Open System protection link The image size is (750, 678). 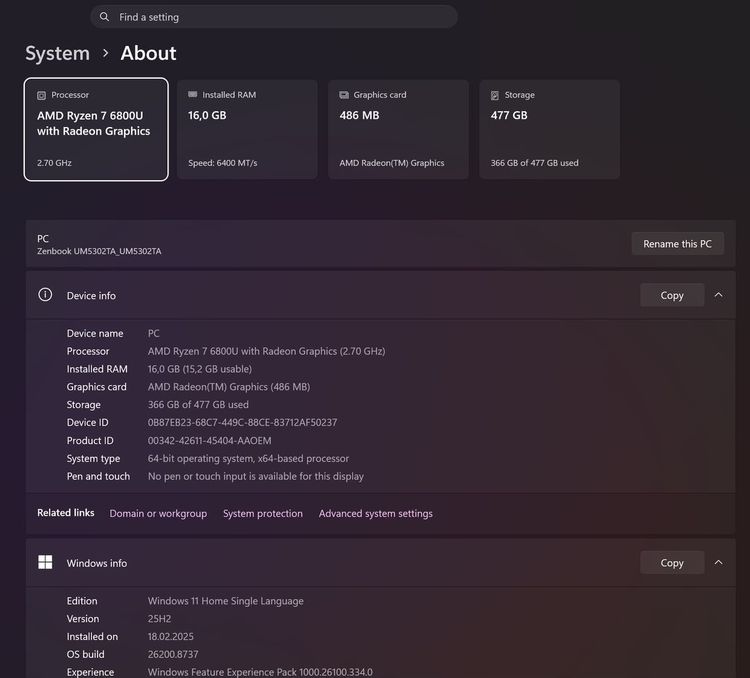263,513
